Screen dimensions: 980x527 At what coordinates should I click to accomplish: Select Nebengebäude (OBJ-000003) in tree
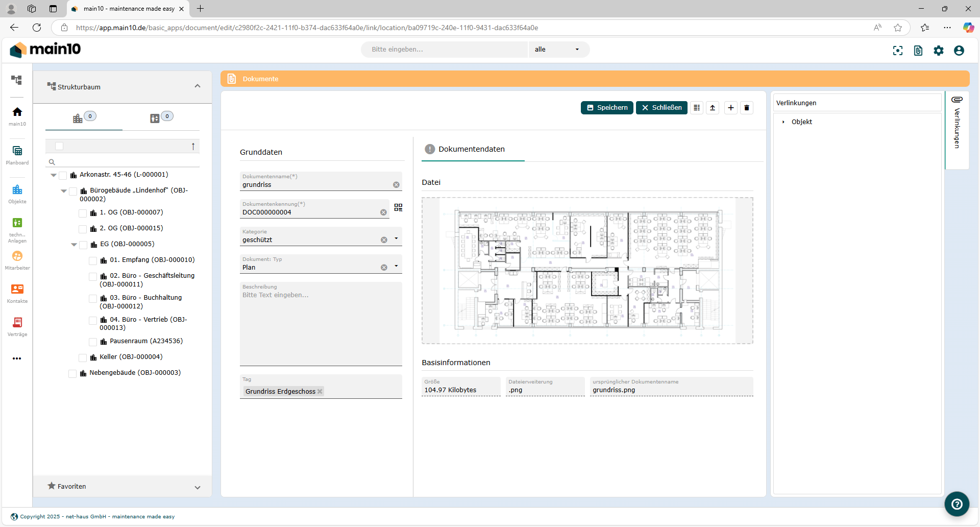click(x=135, y=373)
